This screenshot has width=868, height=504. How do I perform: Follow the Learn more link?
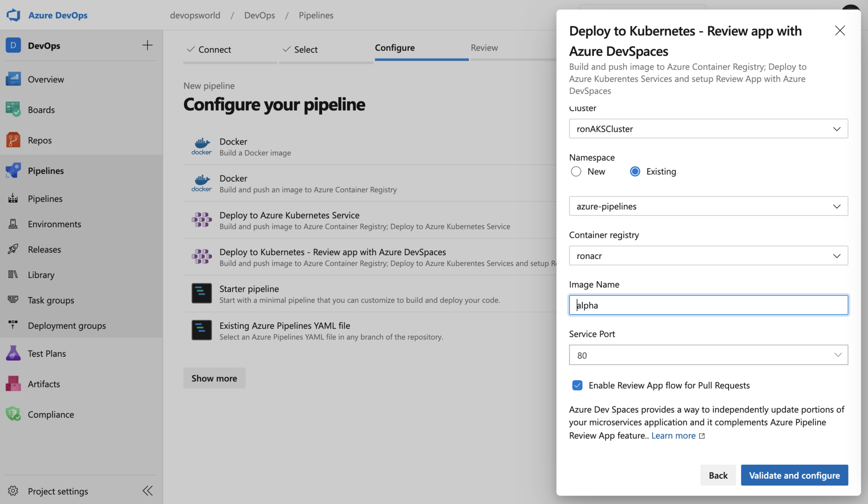(x=673, y=436)
